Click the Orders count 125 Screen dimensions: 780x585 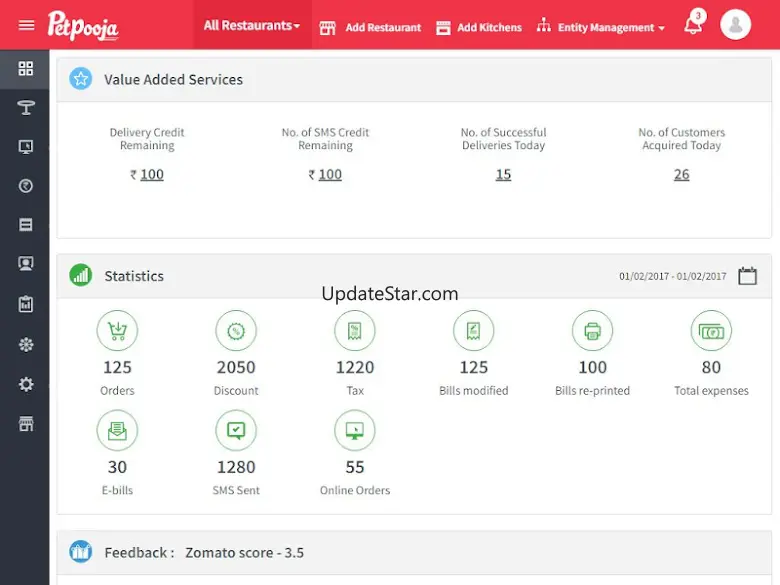[117, 367]
